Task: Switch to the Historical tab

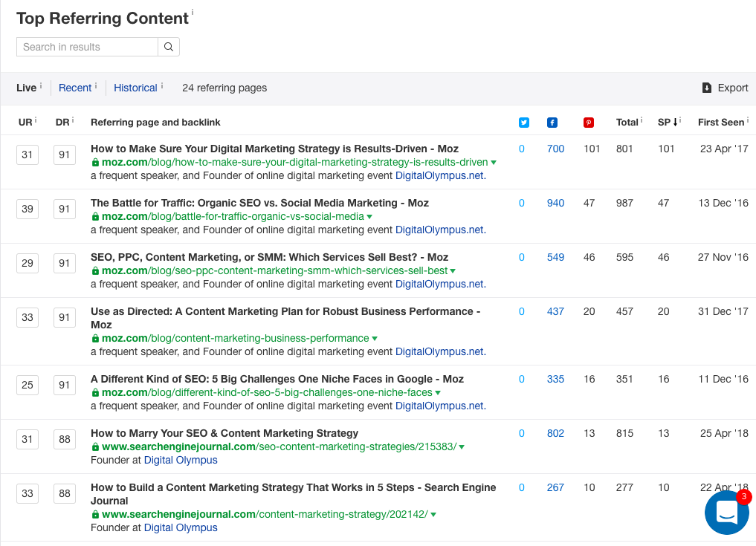Action: coord(135,88)
